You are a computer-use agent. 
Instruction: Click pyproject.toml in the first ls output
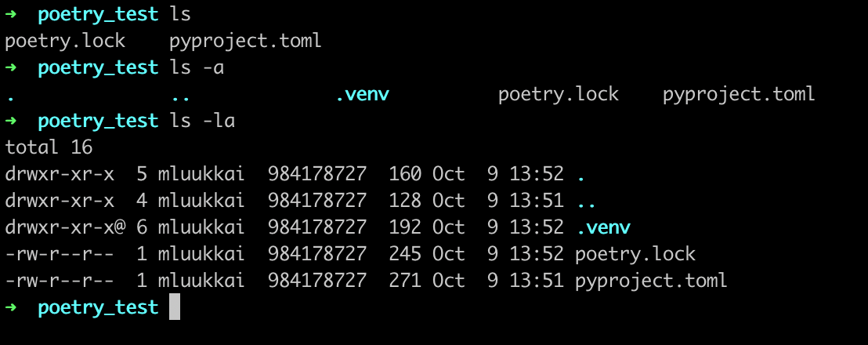245,41
